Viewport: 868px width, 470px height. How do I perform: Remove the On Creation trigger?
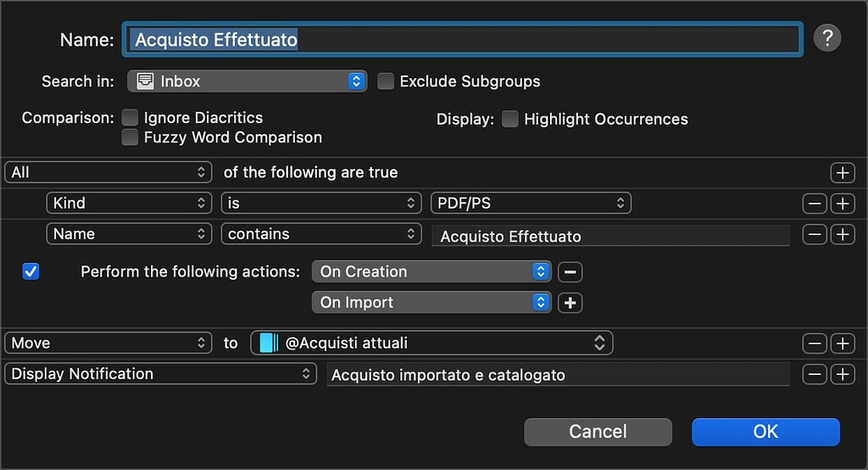[570, 272]
